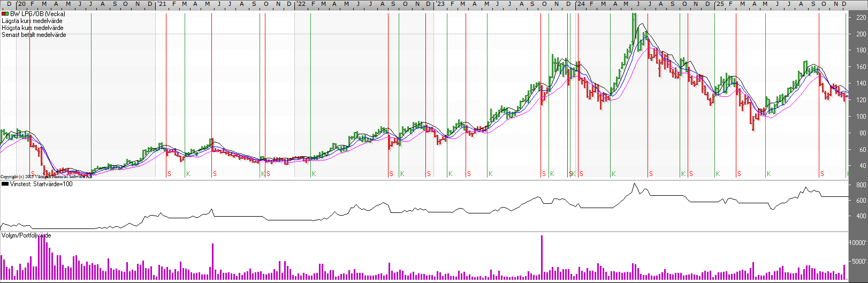Select the Senast betalt medelvärde legend entry
The width and height of the screenshot is (868, 283).
coord(34,35)
